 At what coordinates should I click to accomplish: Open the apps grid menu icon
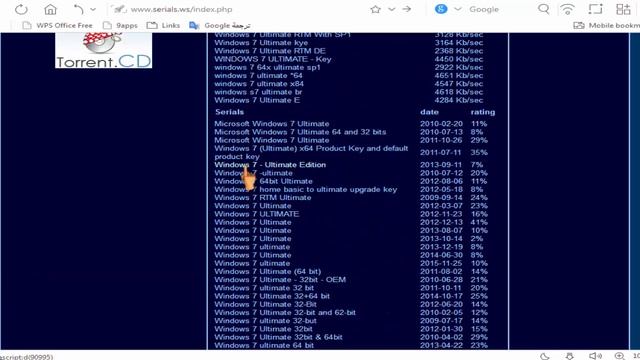click(x=623, y=9)
